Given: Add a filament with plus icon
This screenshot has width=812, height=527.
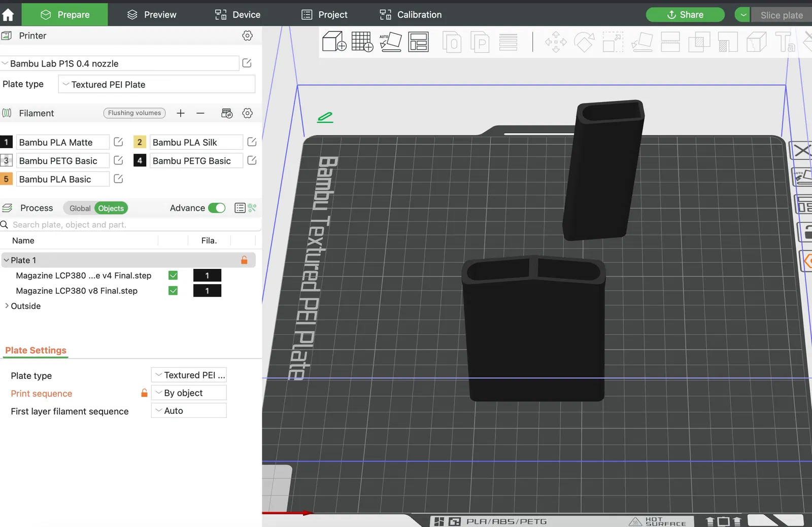Looking at the screenshot, I should tap(181, 113).
